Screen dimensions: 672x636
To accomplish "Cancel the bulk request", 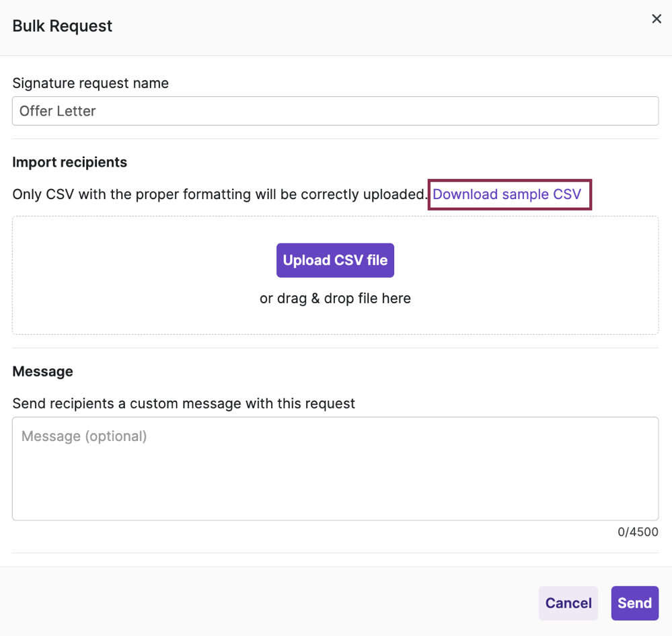I will pyautogui.click(x=568, y=603).
